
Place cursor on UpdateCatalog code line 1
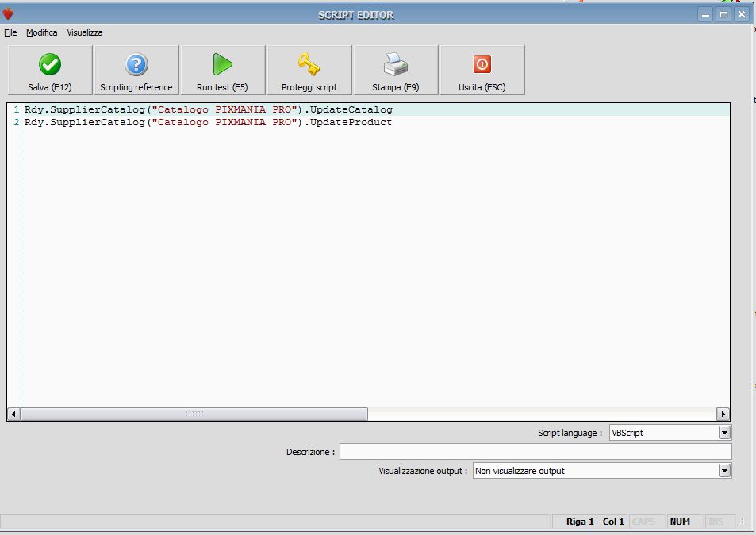coord(209,109)
